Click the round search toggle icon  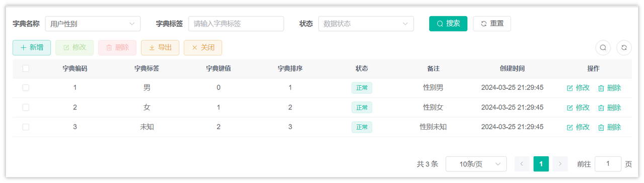(603, 48)
